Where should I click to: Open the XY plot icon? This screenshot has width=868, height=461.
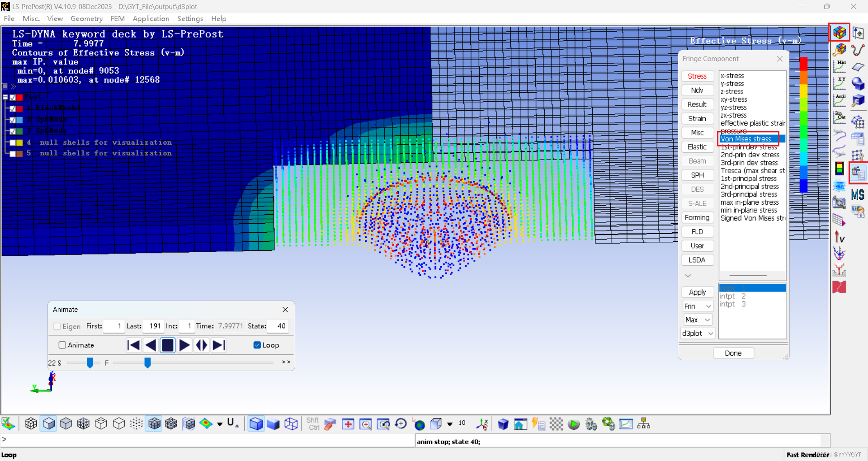(x=840, y=83)
